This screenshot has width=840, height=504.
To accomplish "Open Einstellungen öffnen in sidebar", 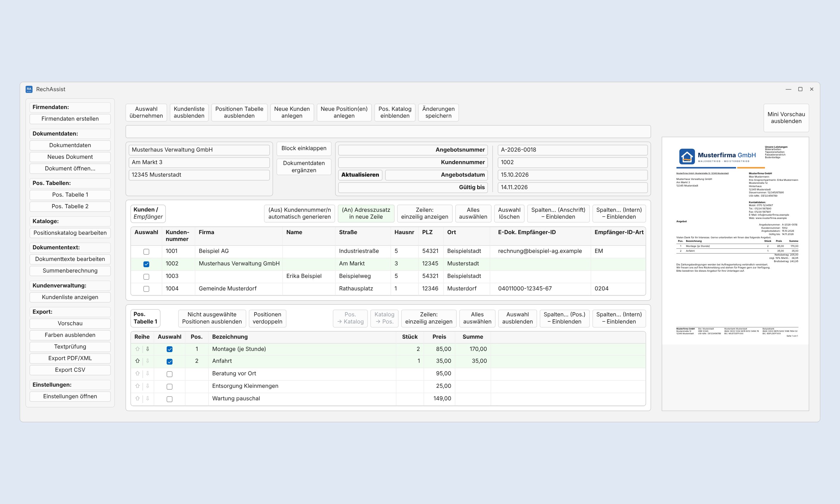I will coord(70,396).
